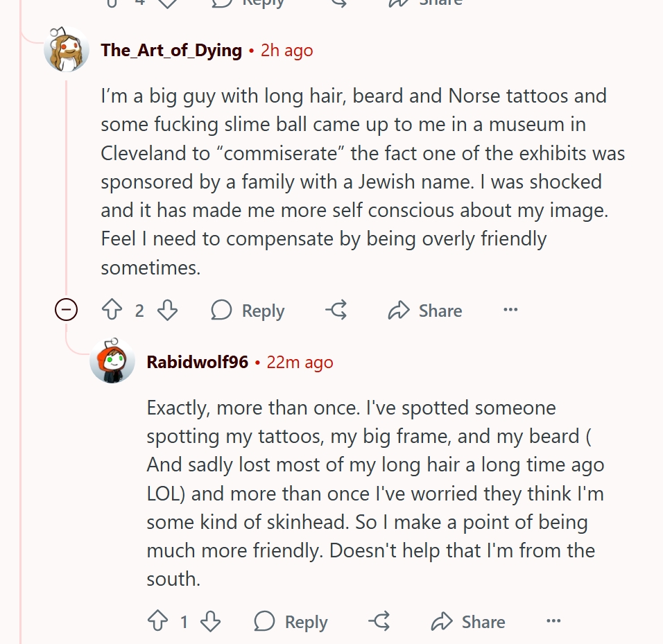The height and width of the screenshot is (644, 663).
Task: Upvote The_Art_of_Dying's comment
Action: point(112,310)
